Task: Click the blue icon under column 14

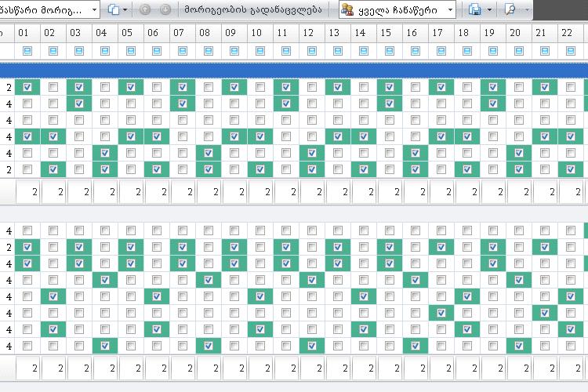Action: coord(364,51)
